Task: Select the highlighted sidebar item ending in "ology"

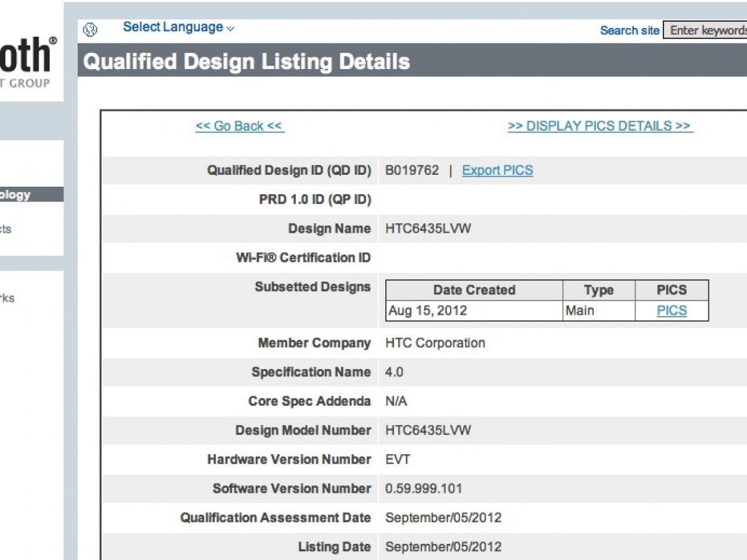Action: [x=19, y=195]
